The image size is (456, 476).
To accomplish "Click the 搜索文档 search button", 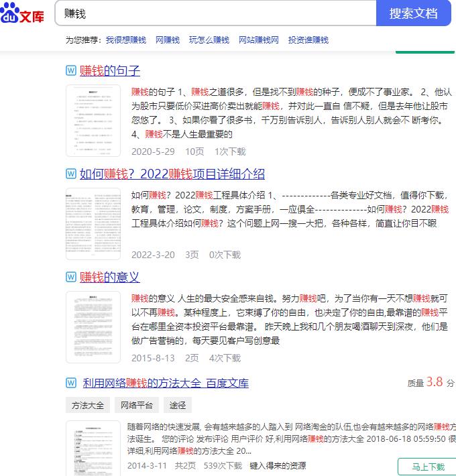I will tap(413, 13).
